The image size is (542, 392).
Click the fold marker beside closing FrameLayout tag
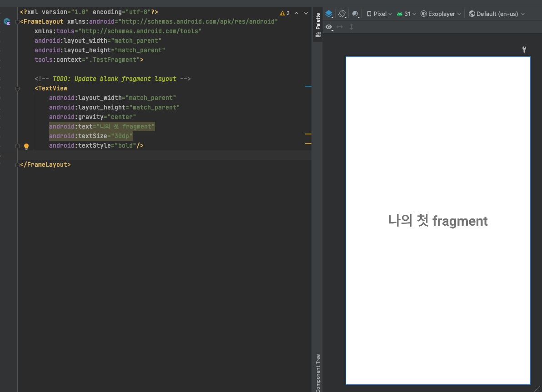click(17, 165)
